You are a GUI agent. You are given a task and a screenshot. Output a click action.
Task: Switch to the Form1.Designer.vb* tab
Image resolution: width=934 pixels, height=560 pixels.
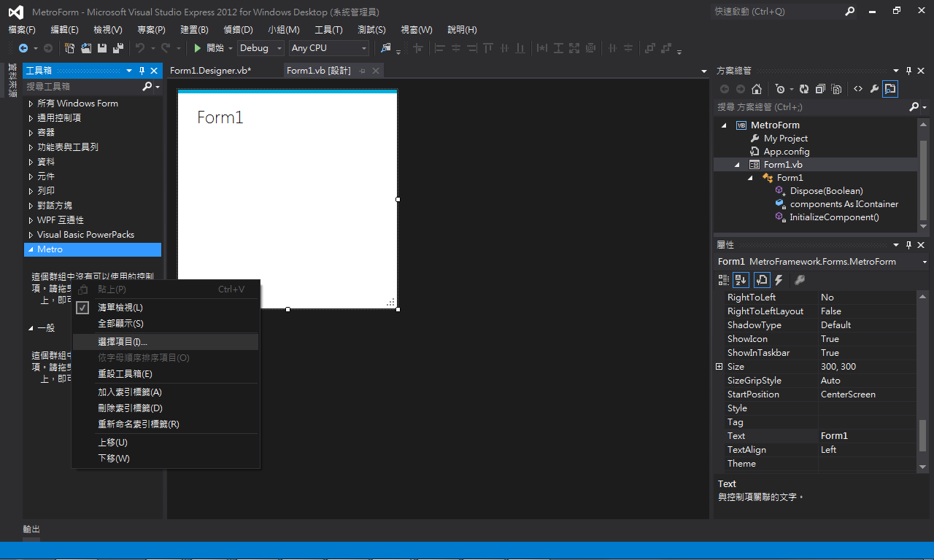tap(210, 71)
